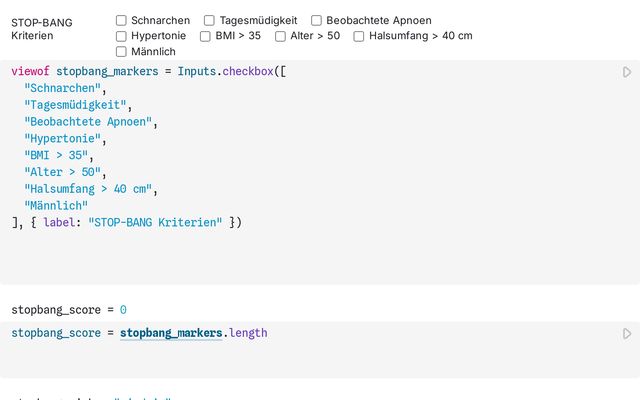640x400 pixels.
Task: Follow the underlined stopbang_markers reference
Action: [x=171, y=333]
